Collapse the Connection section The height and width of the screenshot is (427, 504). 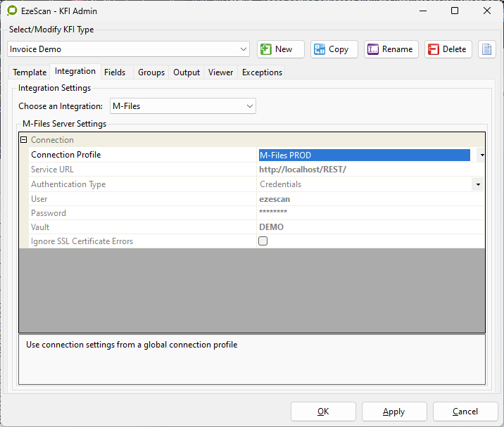(24, 140)
